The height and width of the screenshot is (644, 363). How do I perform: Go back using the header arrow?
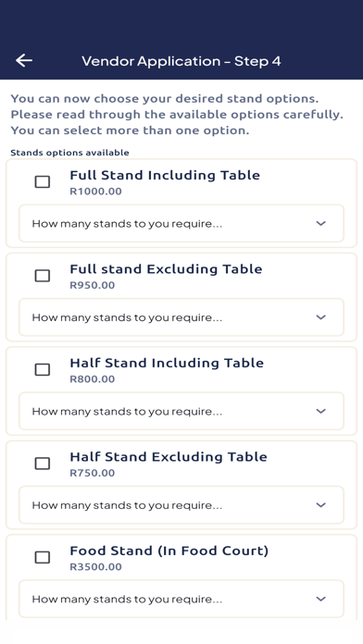pos(24,60)
